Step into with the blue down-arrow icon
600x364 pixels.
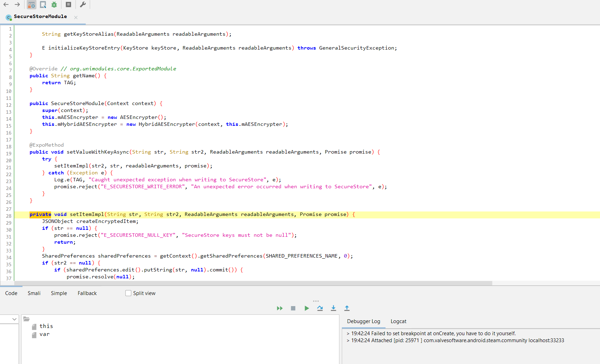[333, 308]
